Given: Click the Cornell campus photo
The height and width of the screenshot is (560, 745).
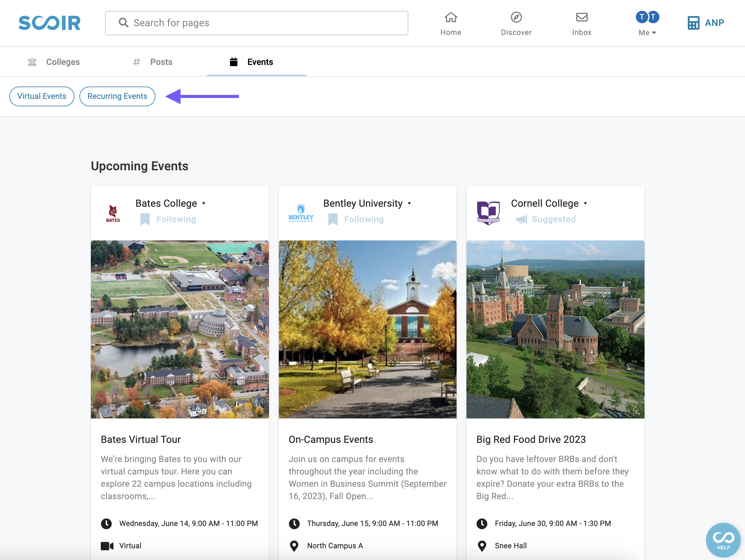Looking at the screenshot, I should pyautogui.click(x=555, y=329).
